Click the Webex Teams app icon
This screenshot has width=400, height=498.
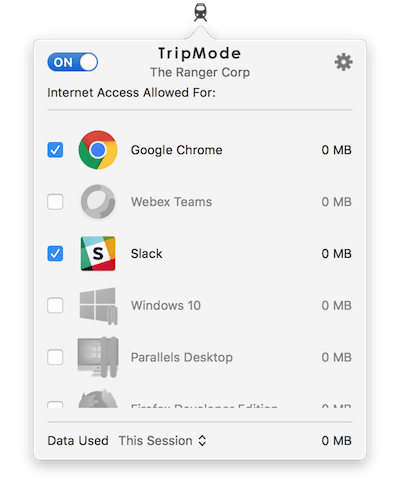[98, 202]
